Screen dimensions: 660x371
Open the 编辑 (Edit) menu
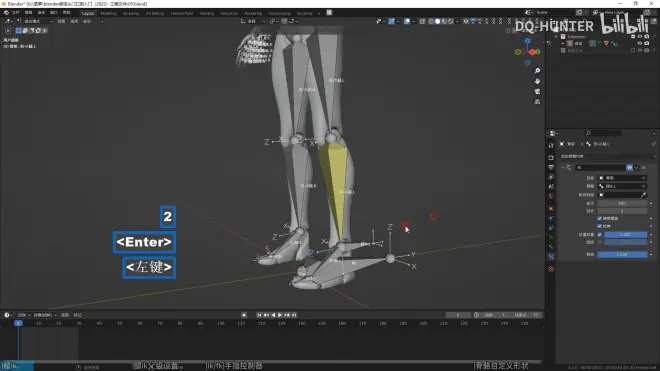28,13
